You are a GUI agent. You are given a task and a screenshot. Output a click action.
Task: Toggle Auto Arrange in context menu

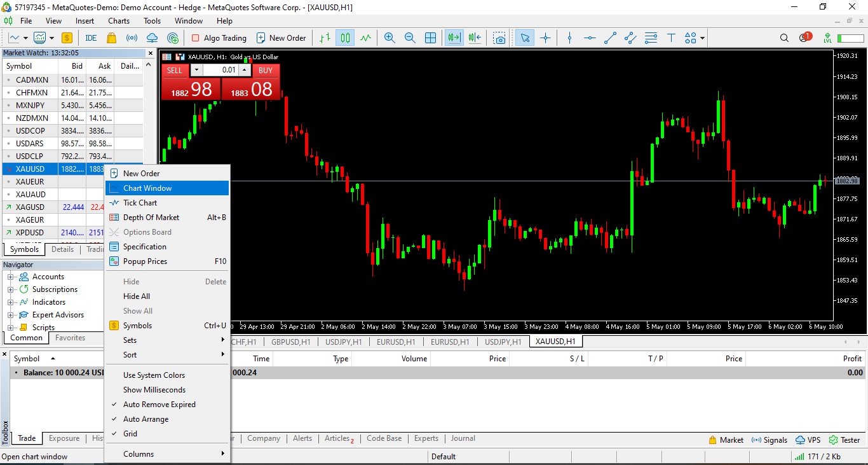pos(166,419)
